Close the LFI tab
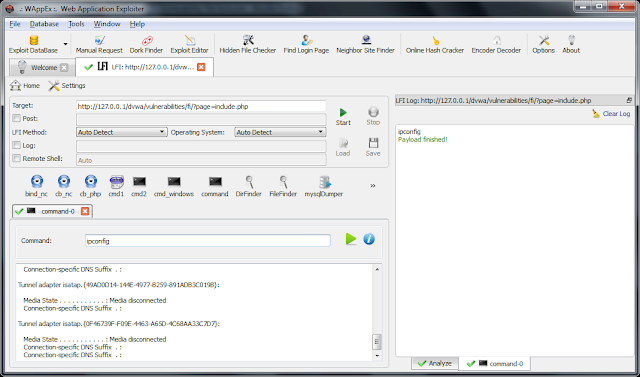This screenshot has height=377, width=640. coord(201,67)
